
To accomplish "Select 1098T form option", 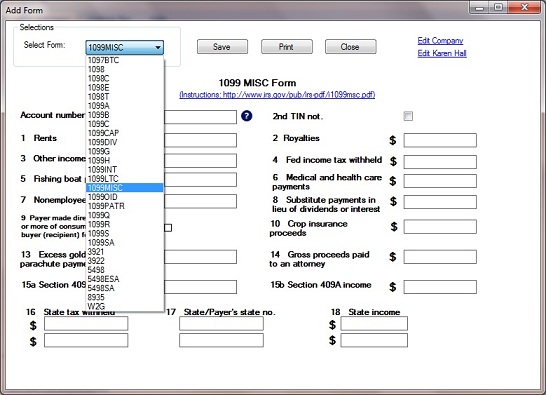I will click(x=124, y=96).
